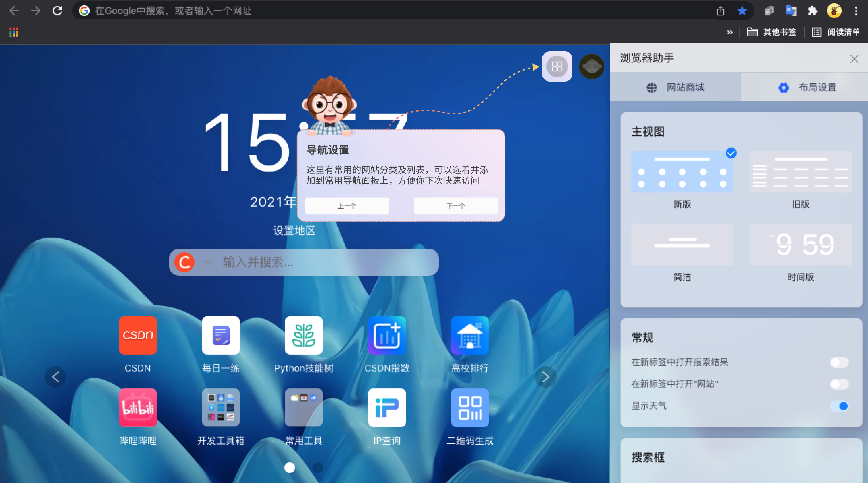868x483 pixels.
Task: Expand hidden bookmarks with double chevron
Action: pyautogui.click(x=730, y=32)
